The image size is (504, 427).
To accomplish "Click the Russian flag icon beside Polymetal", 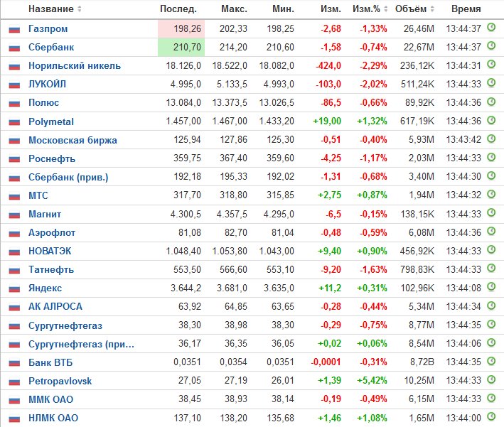I will [x=14, y=122].
